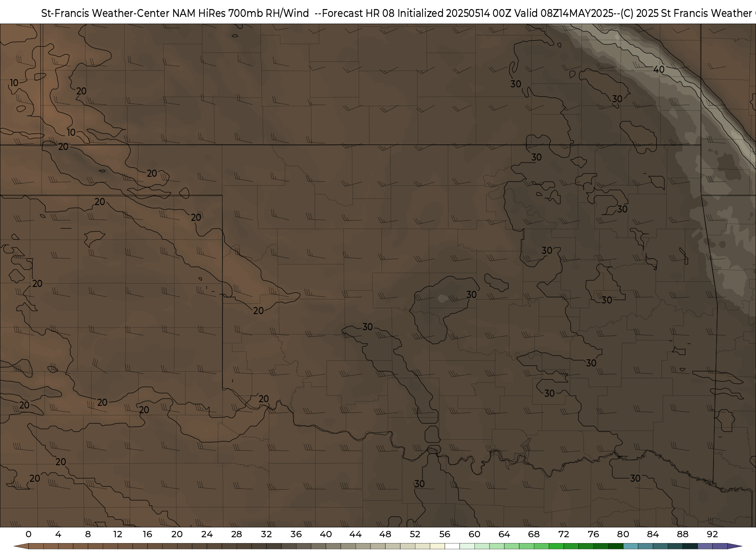The width and height of the screenshot is (756, 551).
Task: Click colorbar tick label "36"
Action: tap(296, 534)
